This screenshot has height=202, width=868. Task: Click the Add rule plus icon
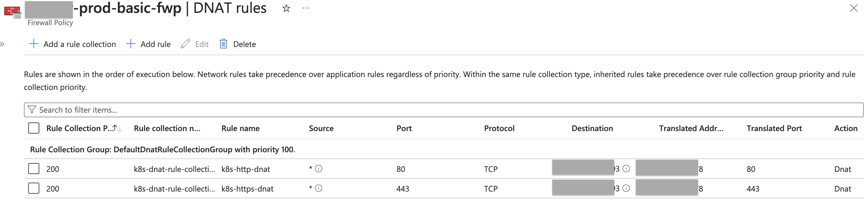coord(130,44)
